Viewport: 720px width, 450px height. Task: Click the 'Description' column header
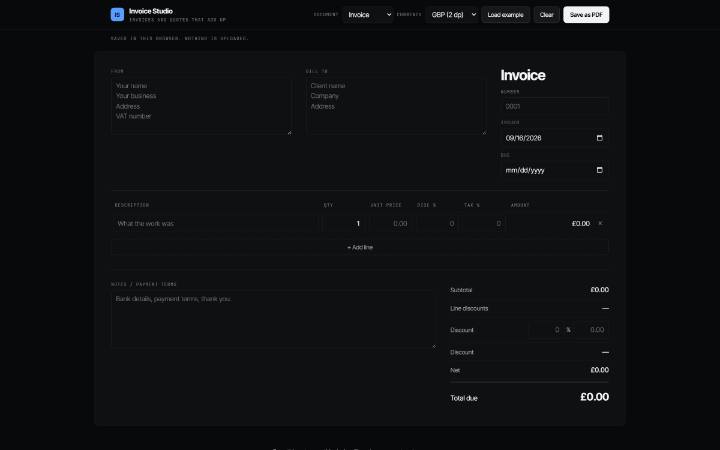[x=132, y=205]
